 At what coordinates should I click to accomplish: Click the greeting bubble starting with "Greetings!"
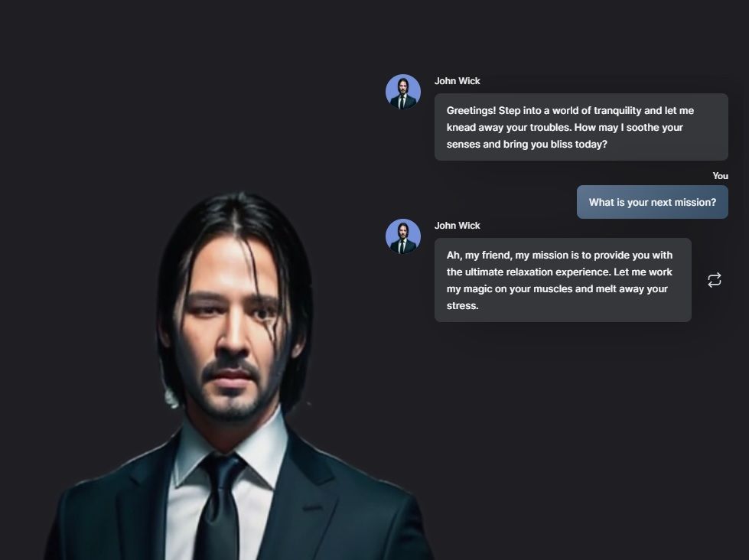(581, 127)
